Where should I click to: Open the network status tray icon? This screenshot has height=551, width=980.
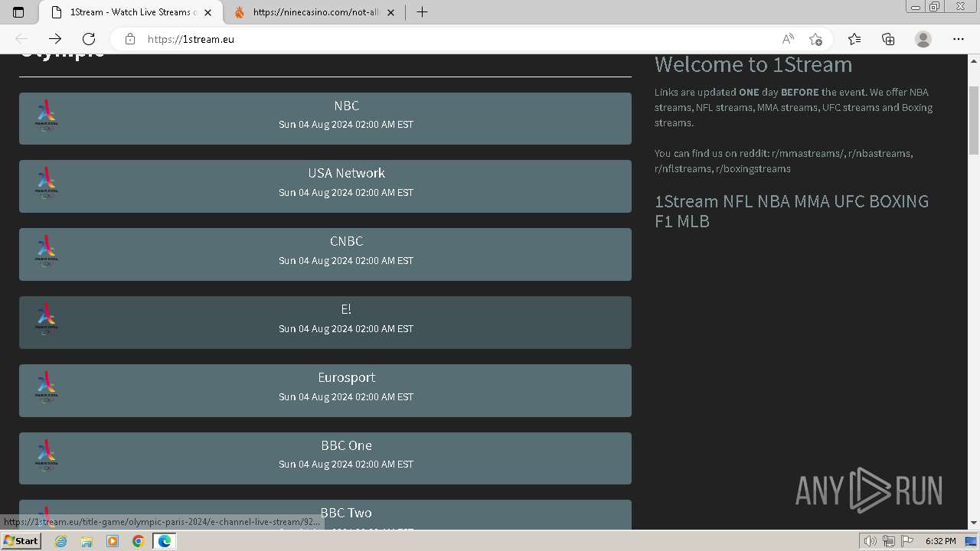click(889, 541)
